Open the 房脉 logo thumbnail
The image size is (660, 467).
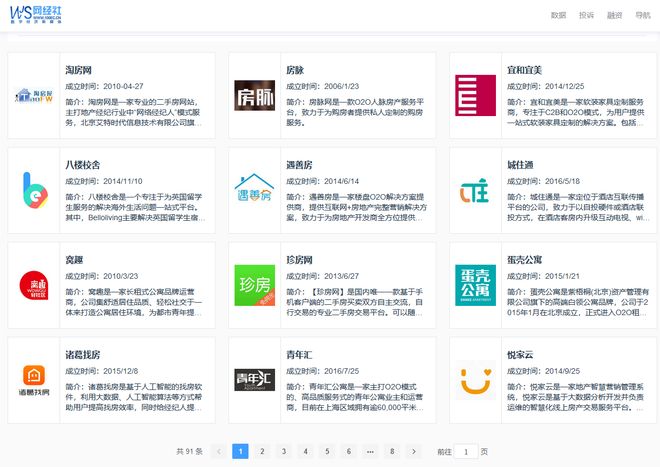pos(255,96)
